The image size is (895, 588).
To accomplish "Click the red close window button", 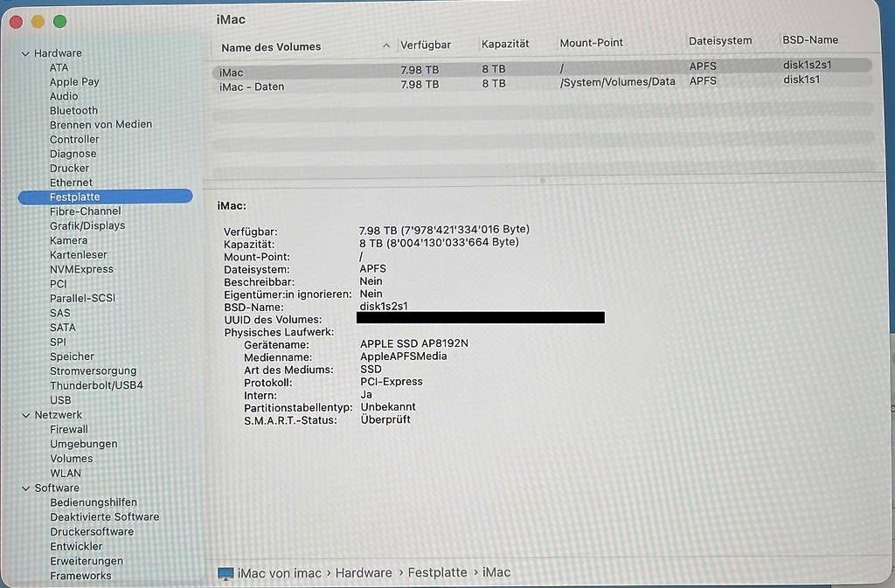I will pyautogui.click(x=16, y=22).
